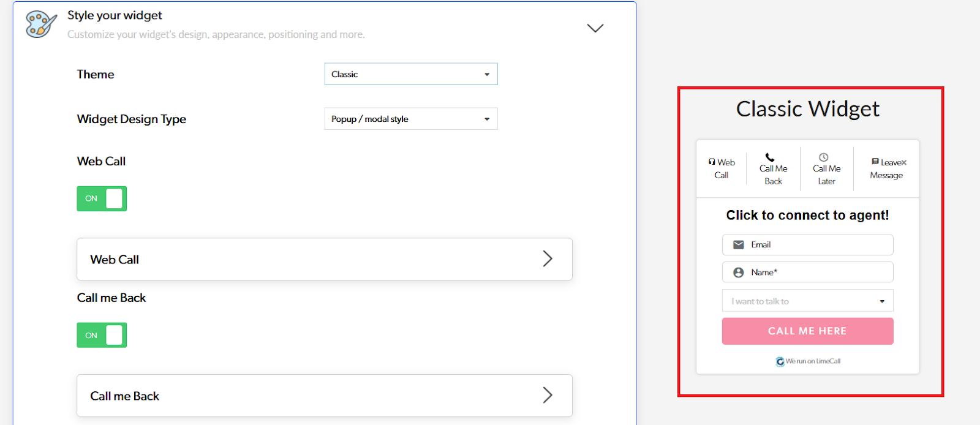Image resolution: width=980 pixels, height=425 pixels.
Task: Click the envelope icon in the Email field
Action: [x=739, y=245]
